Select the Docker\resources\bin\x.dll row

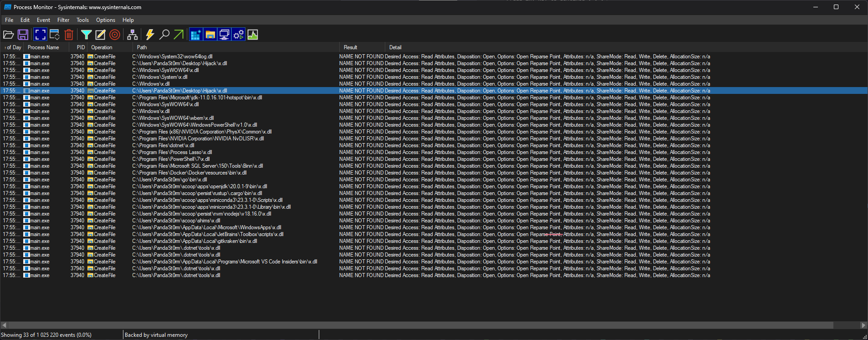pos(434,173)
